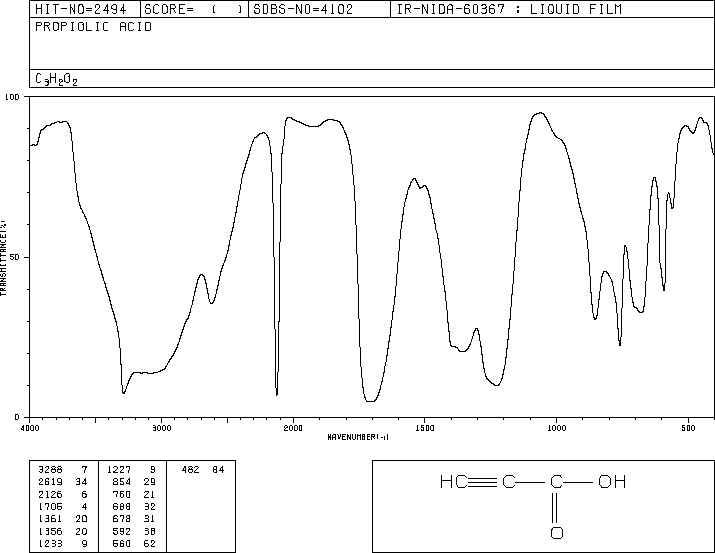Image resolution: width=715 pixels, height=553 pixels.
Task: Click the 4000 wavenumber axis label
Action: 30,428
